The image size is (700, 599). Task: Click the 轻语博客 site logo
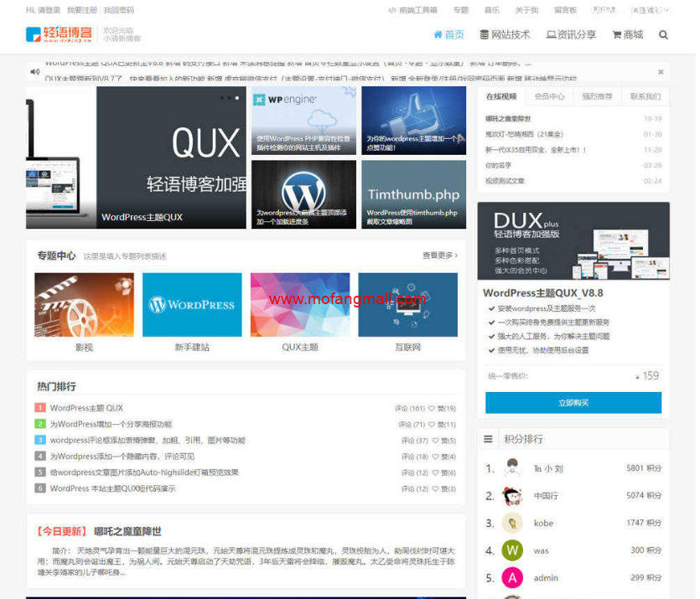59,34
